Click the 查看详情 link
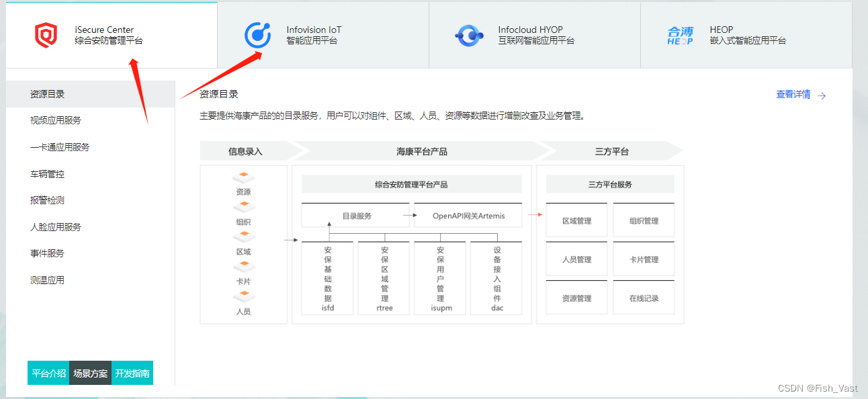Screen dimensions: 868x399 coord(793,95)
